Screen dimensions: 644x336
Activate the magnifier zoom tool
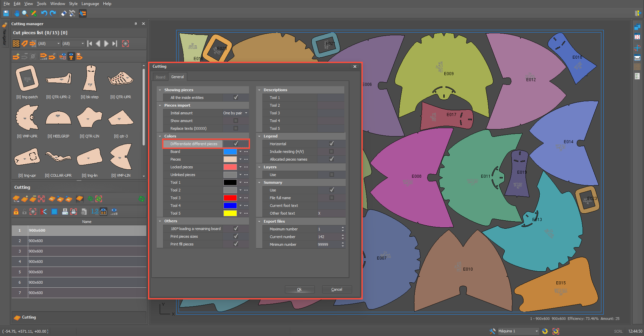[x=25, y=13]
